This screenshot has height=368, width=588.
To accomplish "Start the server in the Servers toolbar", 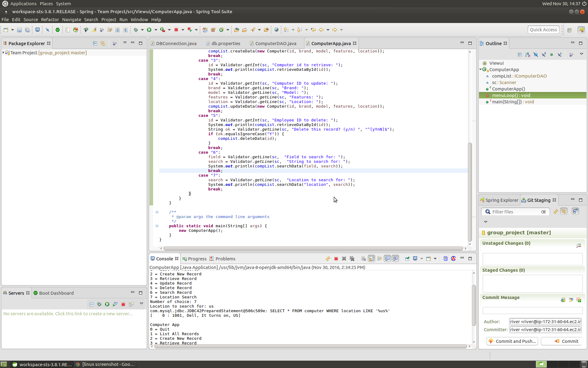I will tap(107, 304).
